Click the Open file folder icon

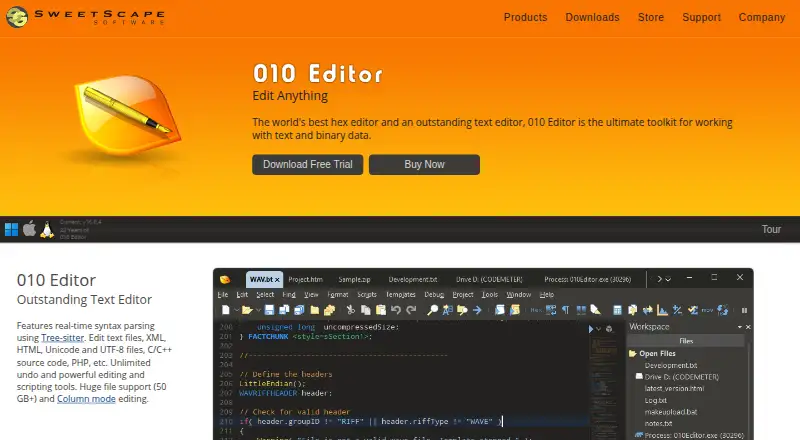247,310
